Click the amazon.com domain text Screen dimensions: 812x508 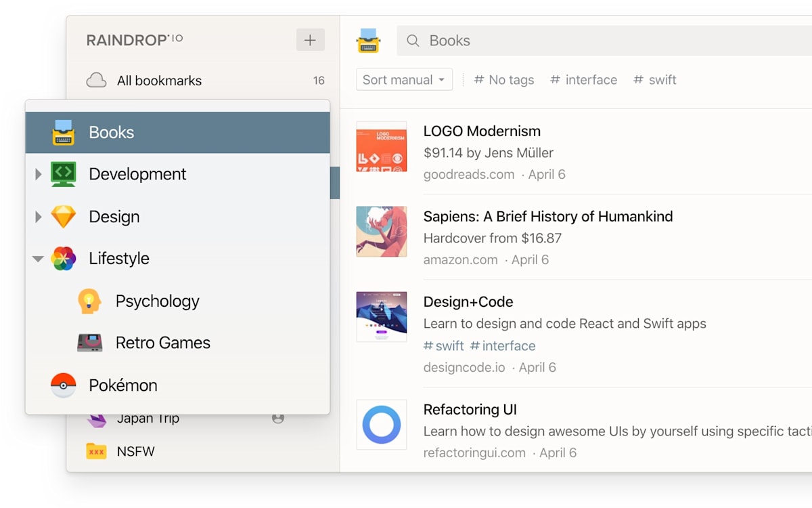[461, 260]
